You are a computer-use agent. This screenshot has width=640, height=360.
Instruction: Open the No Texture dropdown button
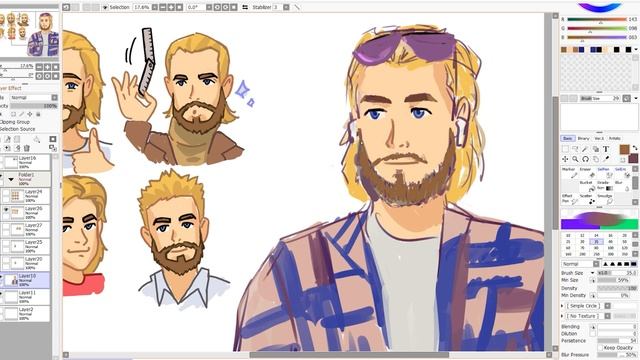[x=607, y=316]
